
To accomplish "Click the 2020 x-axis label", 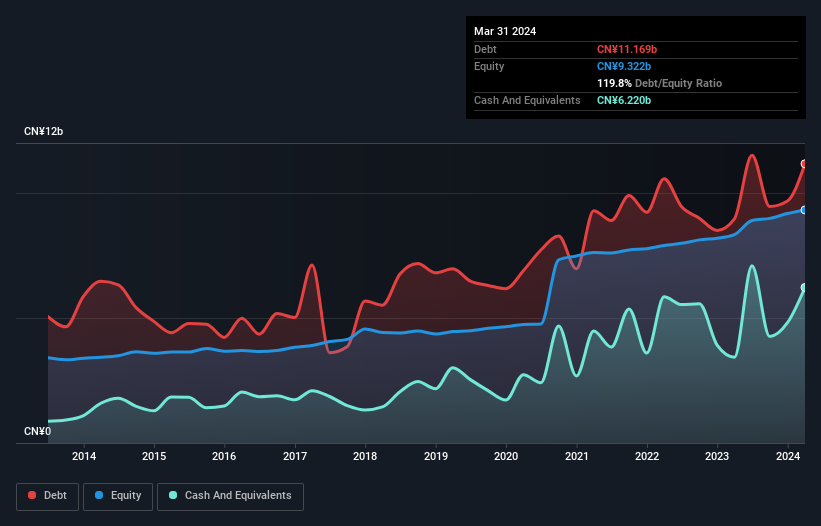I will [506, 456].
